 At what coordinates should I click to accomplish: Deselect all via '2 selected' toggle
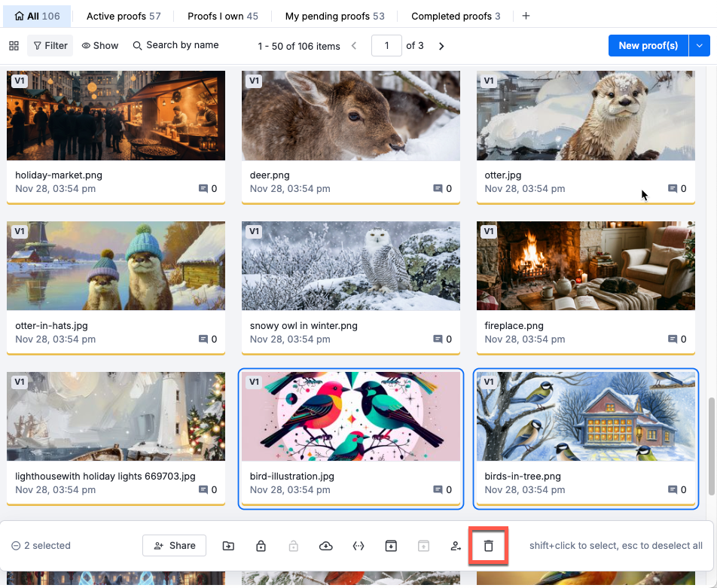pos(41,546)
